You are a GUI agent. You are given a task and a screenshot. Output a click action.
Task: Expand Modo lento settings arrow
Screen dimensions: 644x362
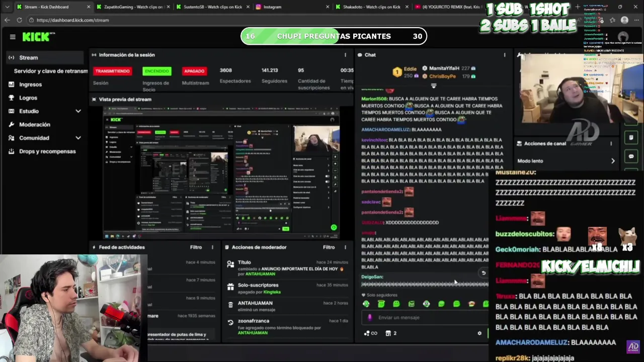tap(613, 161)
